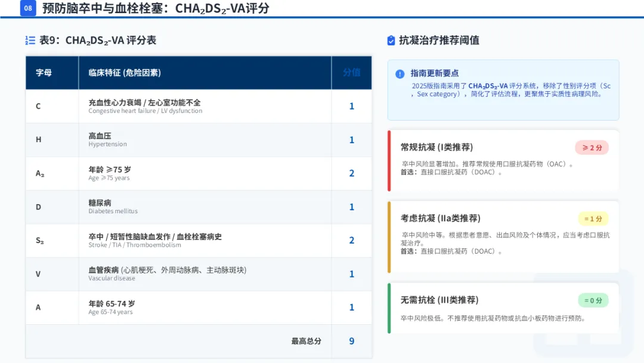Click the 考虑抗凝 (IIa类推荐) title
The width and height of the screenshot is (644, 363).
tap(440, 219)
